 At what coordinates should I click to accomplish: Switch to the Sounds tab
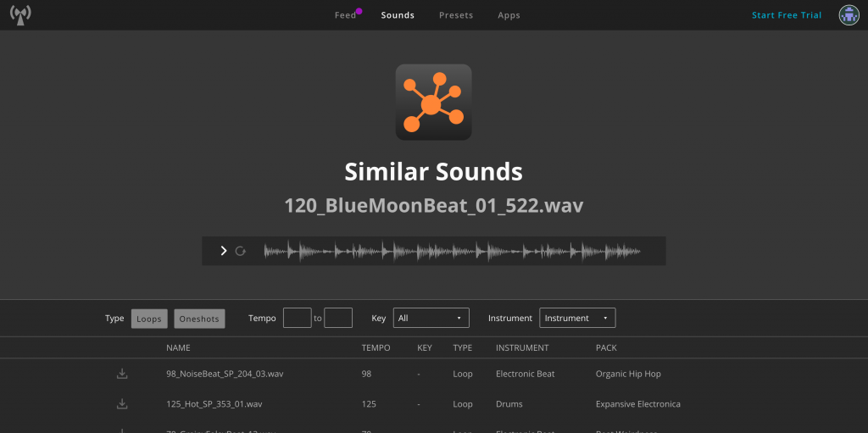pyautogui.click(x=398, y=15)
